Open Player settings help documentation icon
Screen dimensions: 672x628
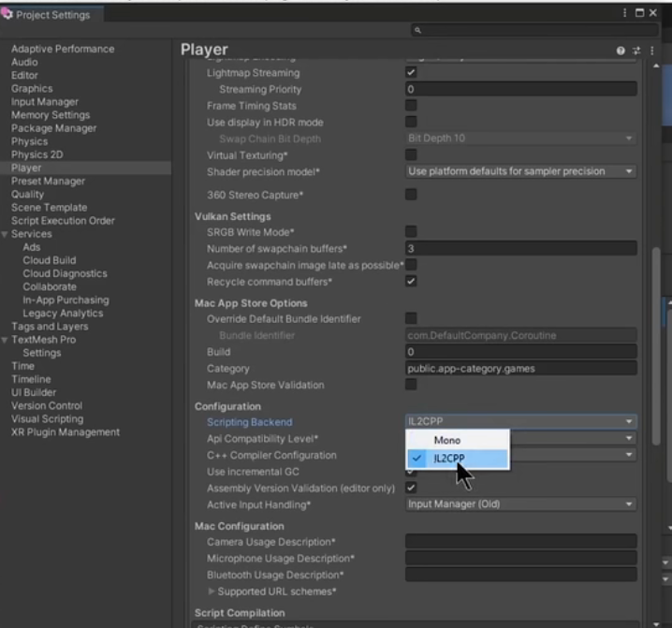(x=621, y=51)
